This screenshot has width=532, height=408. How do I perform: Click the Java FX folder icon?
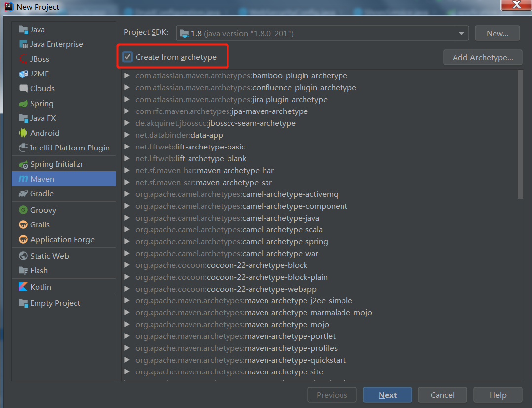pyautogui.click(x=23, y=118)
